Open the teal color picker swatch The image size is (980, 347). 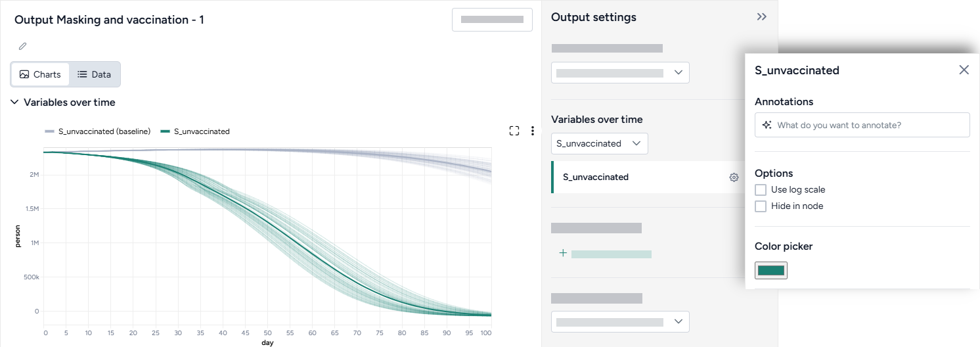(x=770, y=270)
